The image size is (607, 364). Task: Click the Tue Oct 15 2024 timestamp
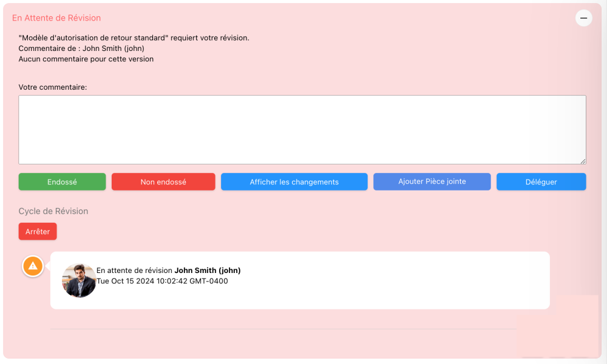162,281
